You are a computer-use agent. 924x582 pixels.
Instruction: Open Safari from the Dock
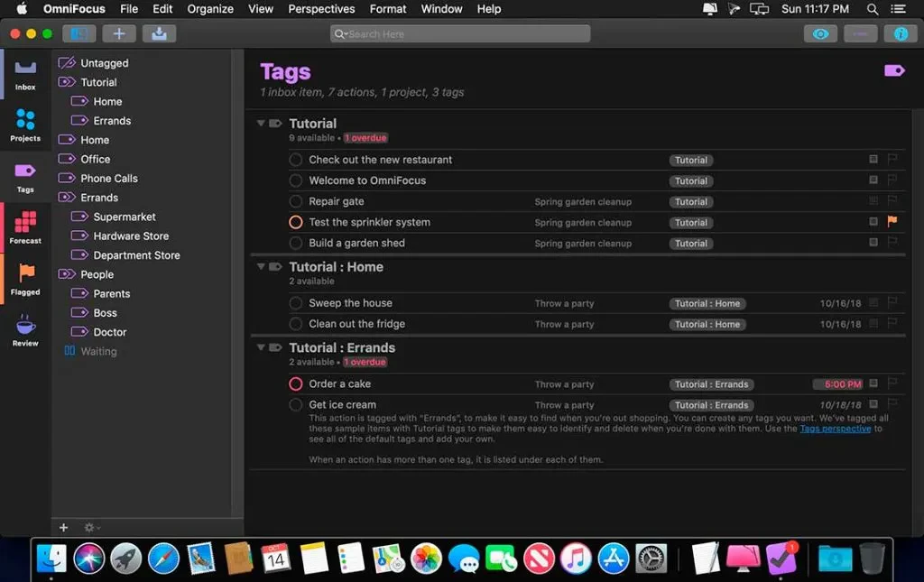click(x=163, y=558)
